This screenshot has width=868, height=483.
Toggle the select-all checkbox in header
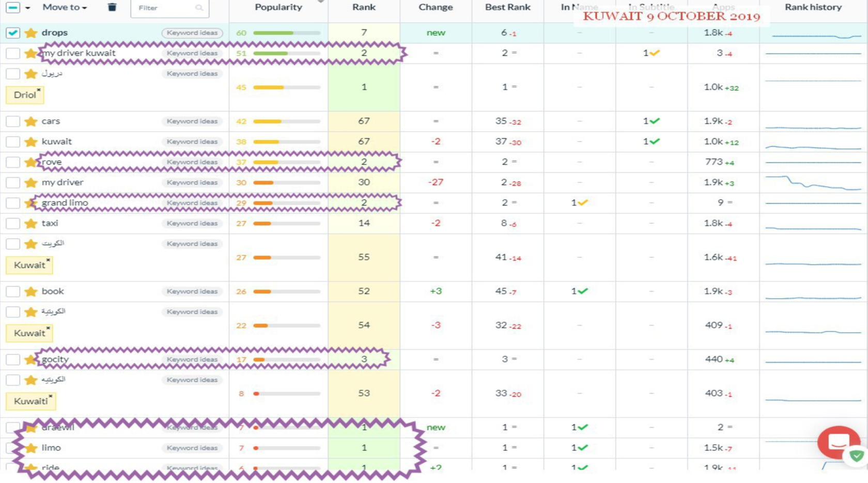pyautogui.click(x=13, y=7)
